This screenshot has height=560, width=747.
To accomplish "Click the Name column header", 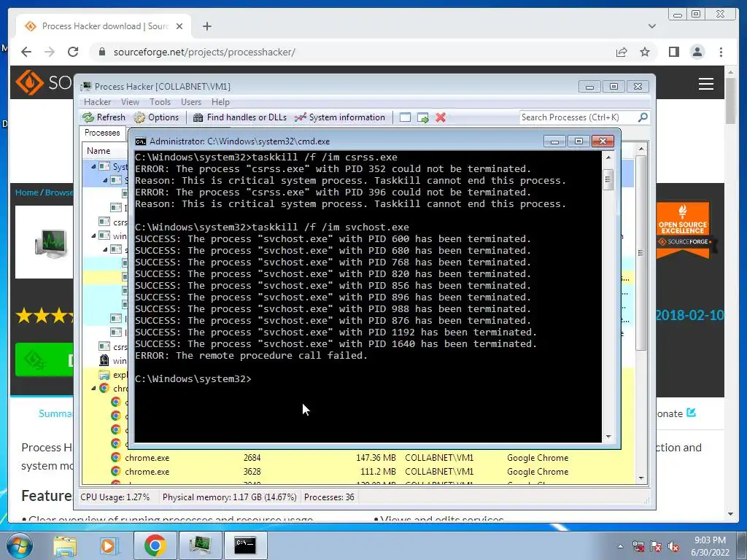I will (98, 150).
